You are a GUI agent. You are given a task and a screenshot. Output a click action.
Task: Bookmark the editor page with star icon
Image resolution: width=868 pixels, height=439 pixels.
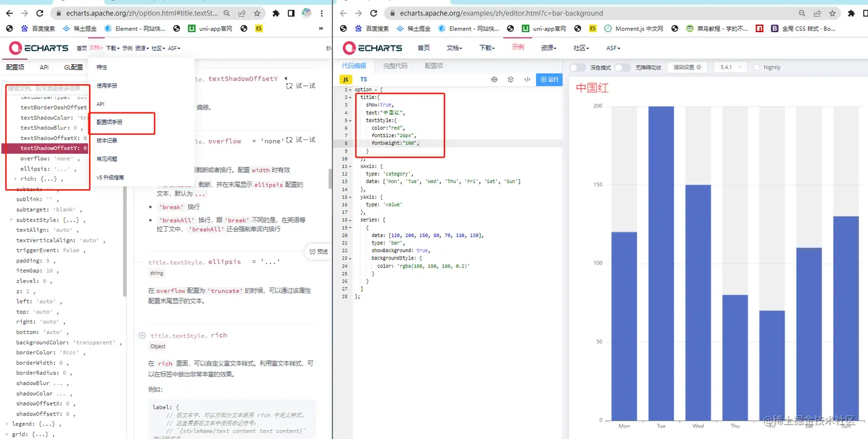(833, 13)
